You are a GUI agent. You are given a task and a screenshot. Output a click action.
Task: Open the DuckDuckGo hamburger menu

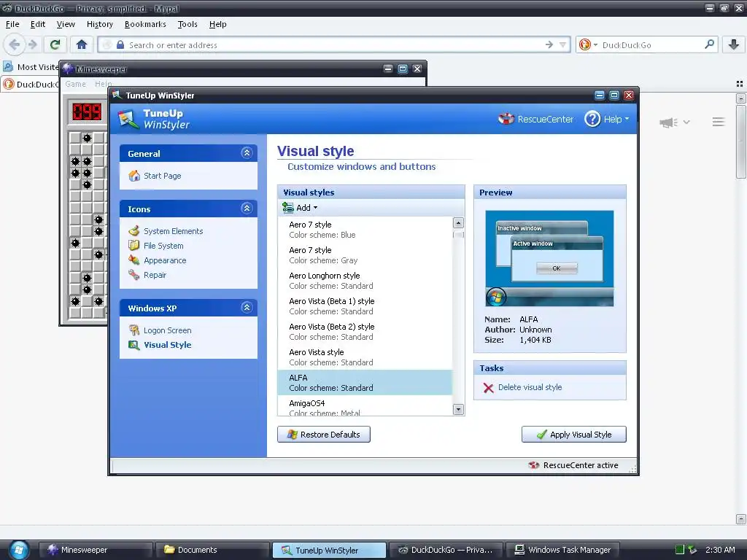[719, 122]
